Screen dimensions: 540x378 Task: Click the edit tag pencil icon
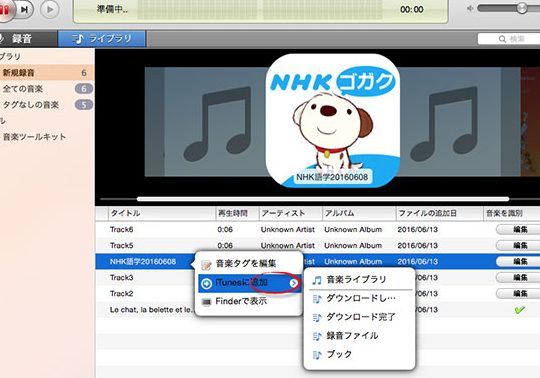(206, 265)
